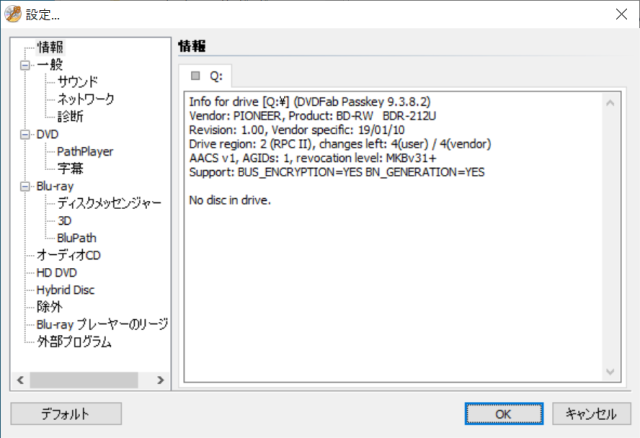Open Blu-ray プレーヤーのリージョン settings
Viewport: 640px width, 438px height.
(102, 325)
